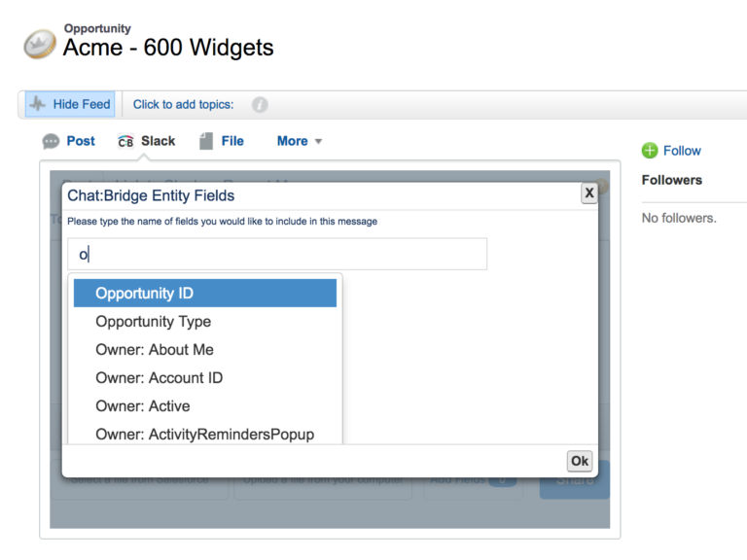747x560 pixels.
Task: Click the Follow link
Action: click(682, 151)
